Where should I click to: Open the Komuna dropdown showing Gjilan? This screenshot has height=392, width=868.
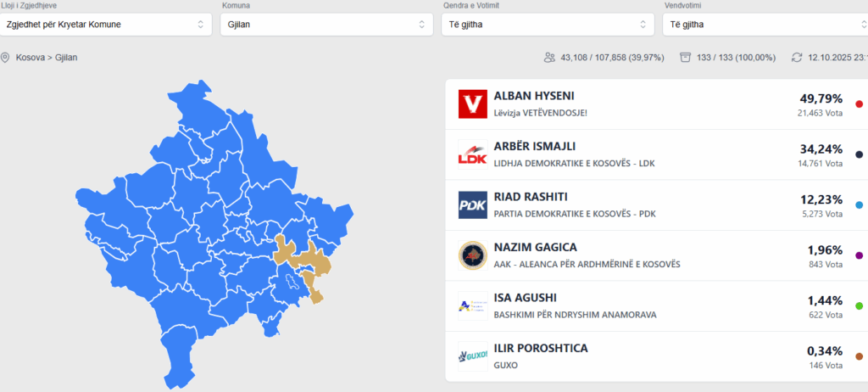pyautogui.click(x=325, y=25)
